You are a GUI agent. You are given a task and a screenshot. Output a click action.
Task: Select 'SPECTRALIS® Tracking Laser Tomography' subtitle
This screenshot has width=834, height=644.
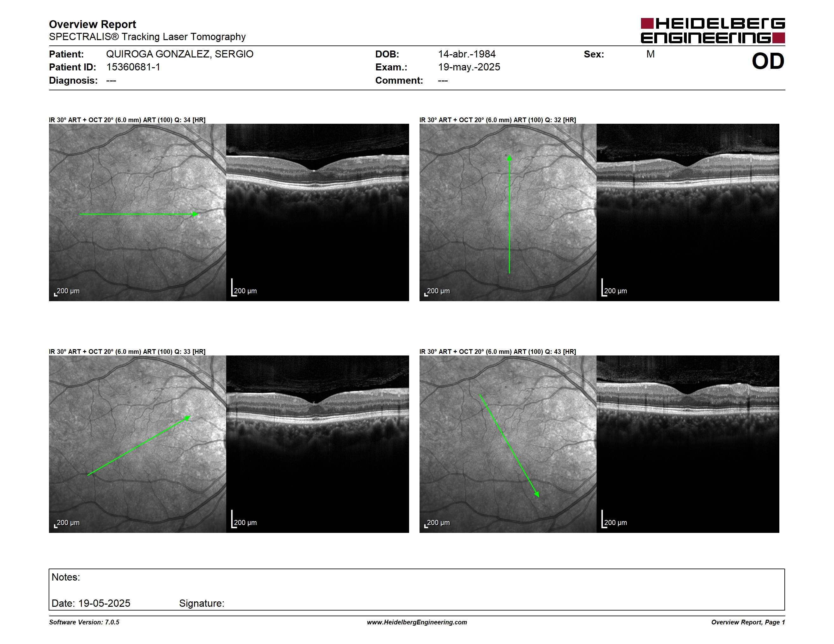(x=147, y=37)
